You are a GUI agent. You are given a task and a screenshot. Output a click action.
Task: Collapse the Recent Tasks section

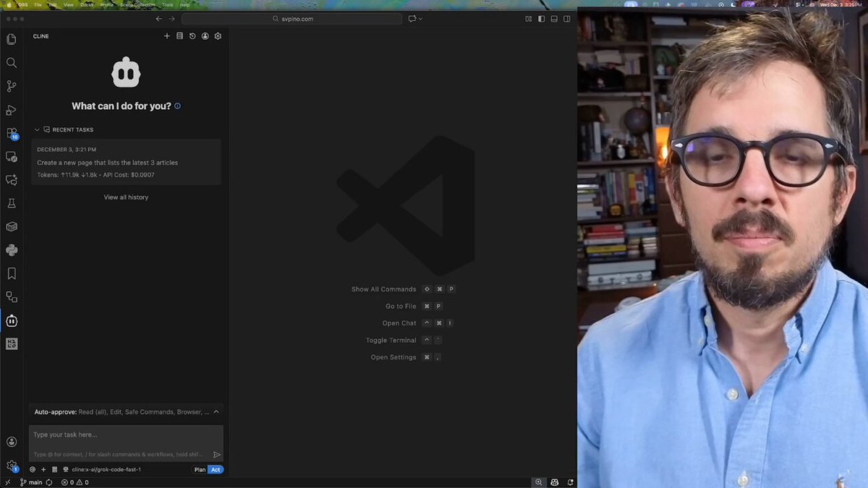click(x=36, y=129)
